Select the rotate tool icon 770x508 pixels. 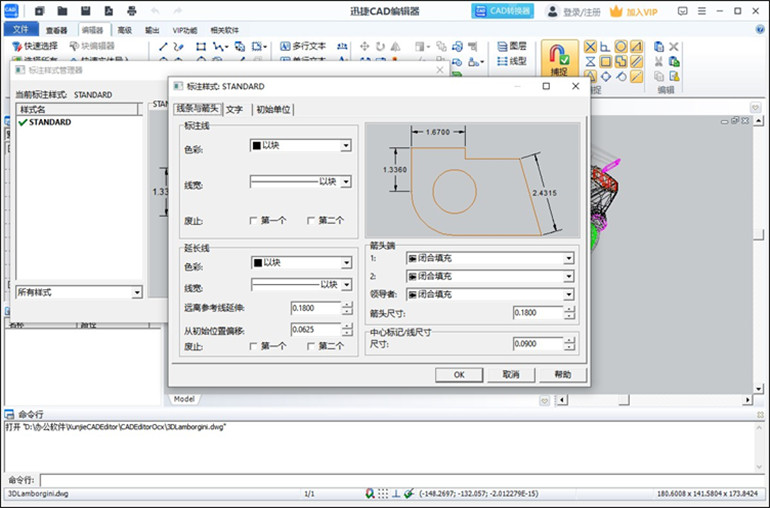click(380, 47)
